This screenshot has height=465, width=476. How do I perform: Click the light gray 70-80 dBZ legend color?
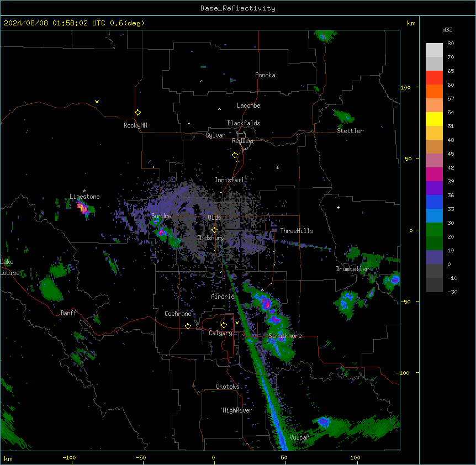pyautogui.click(x=434, y=50)
